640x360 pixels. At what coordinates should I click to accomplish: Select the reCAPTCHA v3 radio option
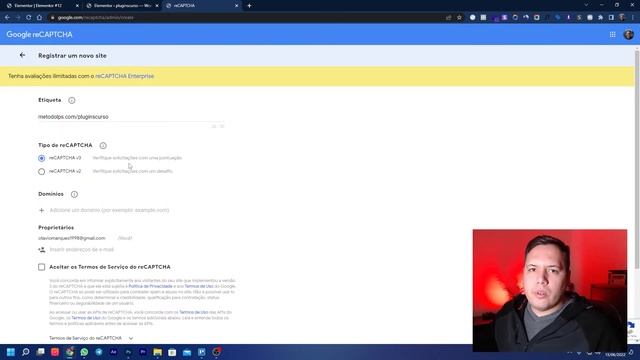point(41,158)
